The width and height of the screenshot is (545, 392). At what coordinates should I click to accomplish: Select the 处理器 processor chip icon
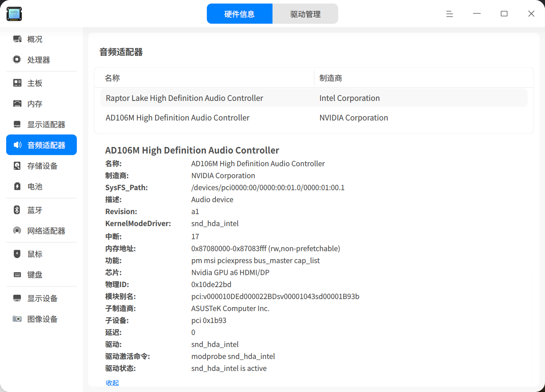(x=17, y=60)
